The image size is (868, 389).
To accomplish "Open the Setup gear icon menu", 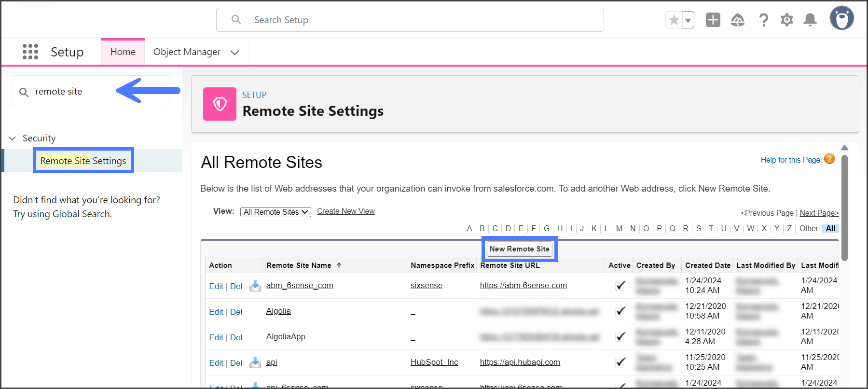I will [x=787, y=20].
